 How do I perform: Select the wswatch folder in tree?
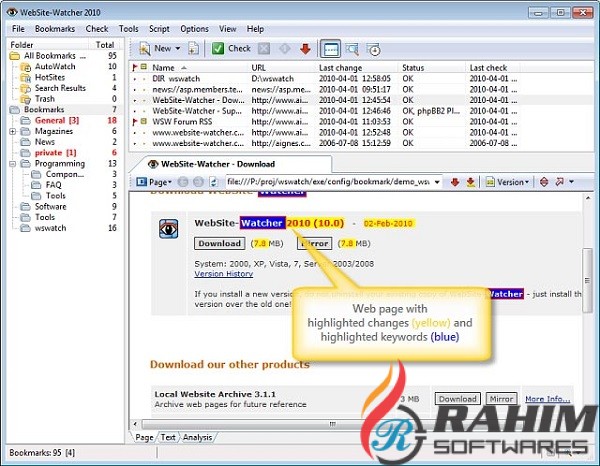(50, 228)
